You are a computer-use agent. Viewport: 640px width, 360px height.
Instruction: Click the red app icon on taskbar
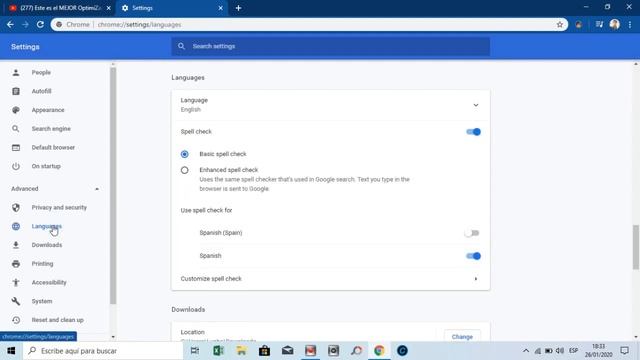coord(311,351)
